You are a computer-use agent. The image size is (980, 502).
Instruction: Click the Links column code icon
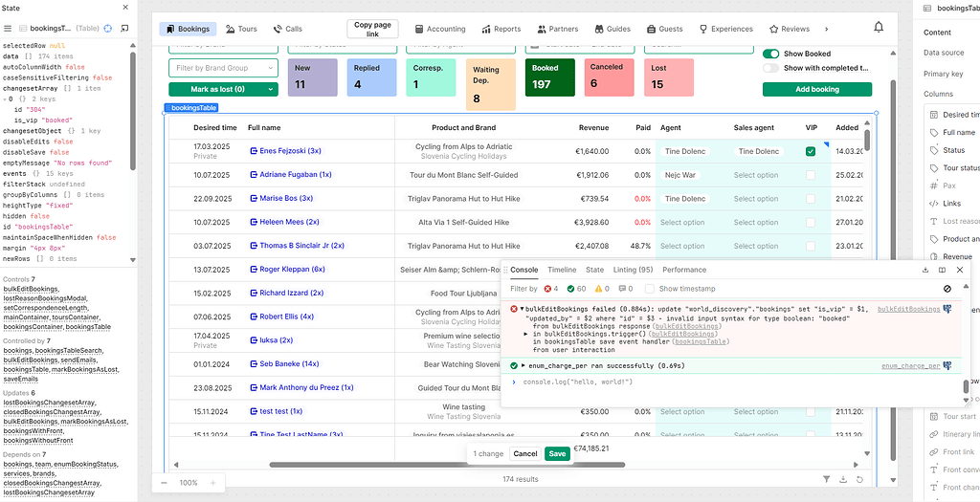(934, 204)
